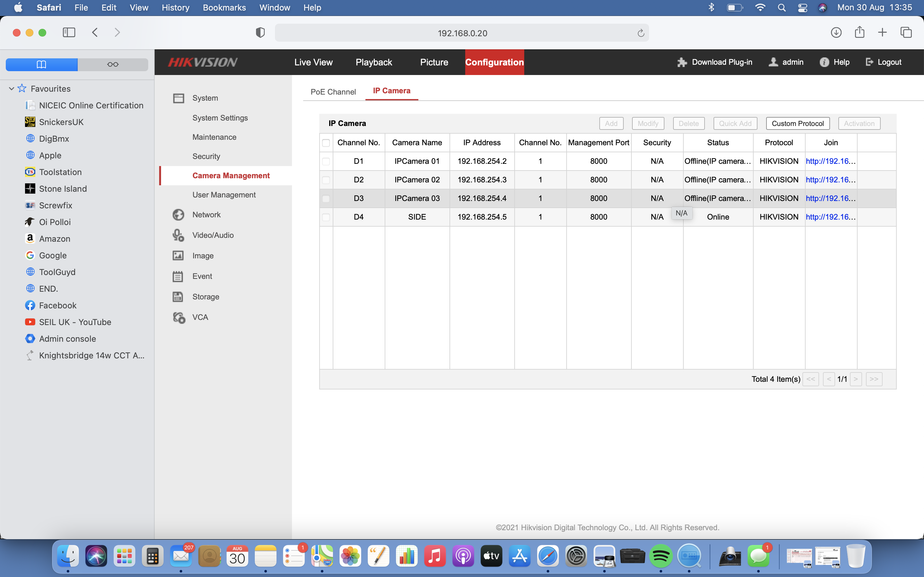Click the Image settings icon
Viewport: 924px width, 577px height.
pos(178,256)
